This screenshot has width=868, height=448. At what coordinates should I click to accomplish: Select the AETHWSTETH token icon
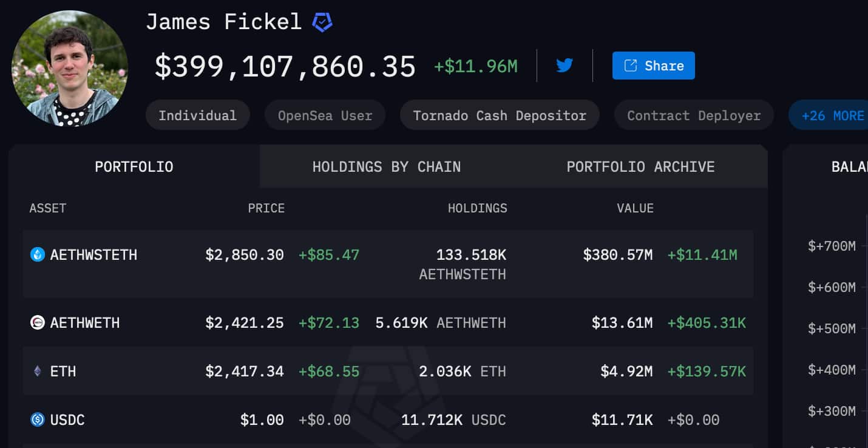click(x=36, y=255)
